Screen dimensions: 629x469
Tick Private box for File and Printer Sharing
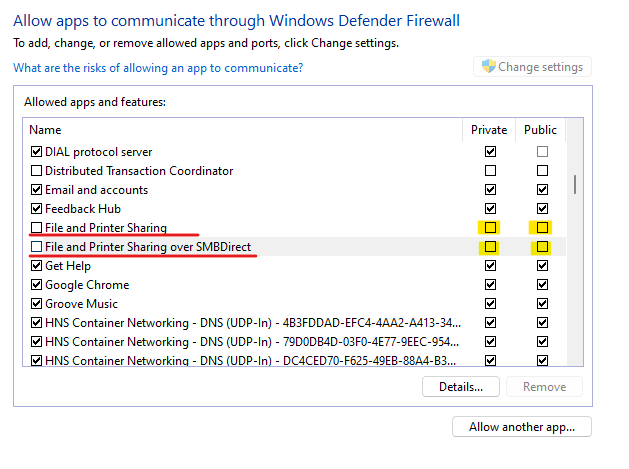pos(490,228)
